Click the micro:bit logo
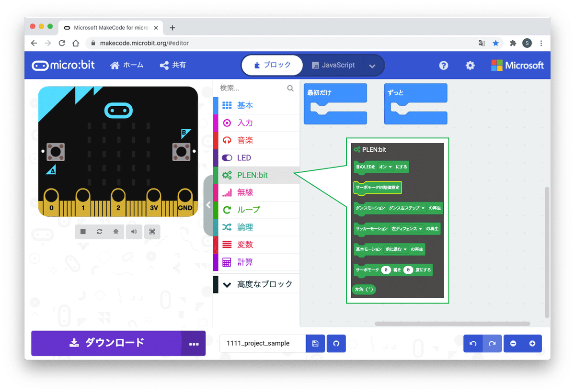This screenshot has width=575, height=392. [x=63, y=65]
